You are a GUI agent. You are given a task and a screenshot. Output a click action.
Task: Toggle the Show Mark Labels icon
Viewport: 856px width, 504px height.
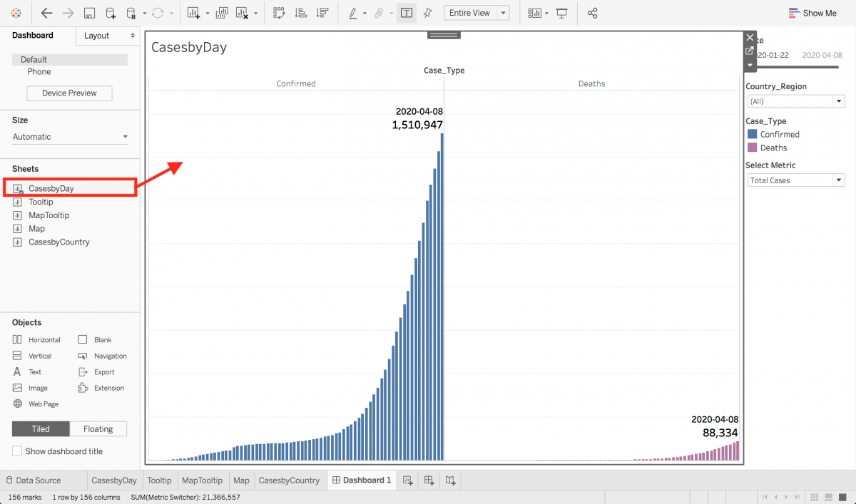pyautogui.click(x=407, y=13)
